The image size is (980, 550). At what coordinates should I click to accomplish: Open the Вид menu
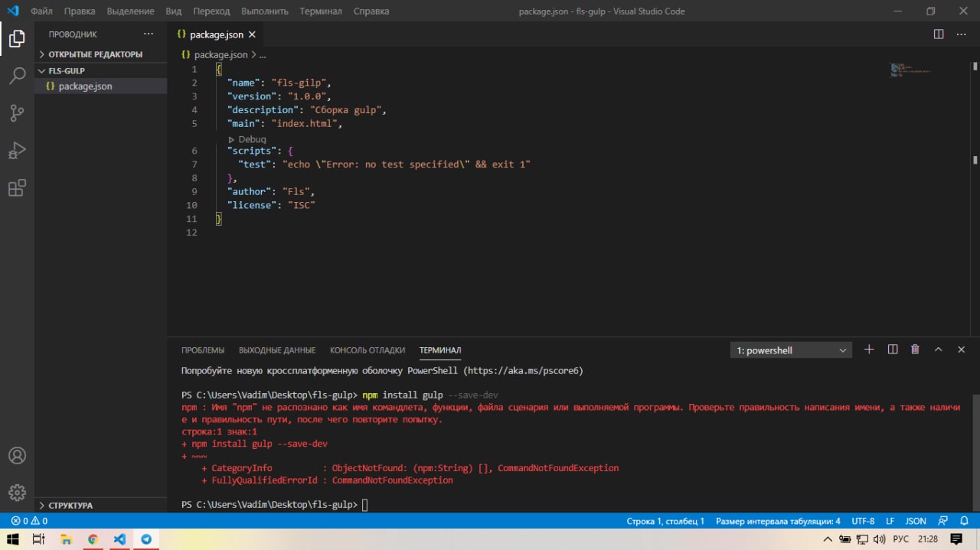174,11
